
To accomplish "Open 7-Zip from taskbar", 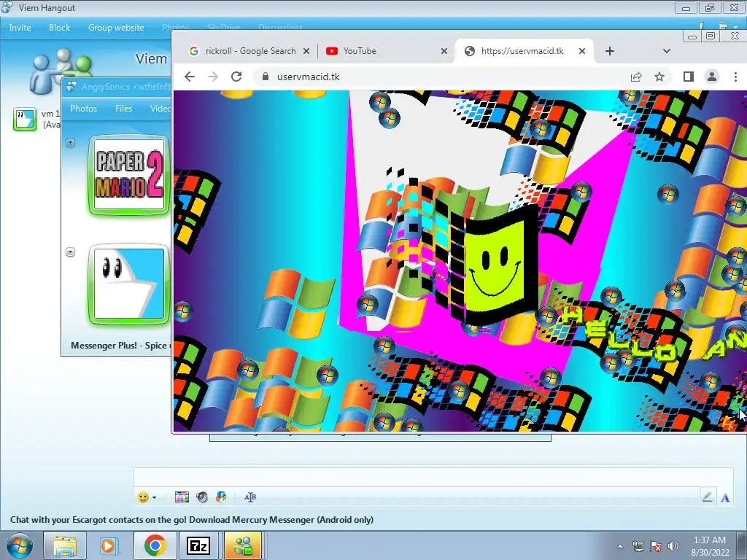I will (198, 545).
